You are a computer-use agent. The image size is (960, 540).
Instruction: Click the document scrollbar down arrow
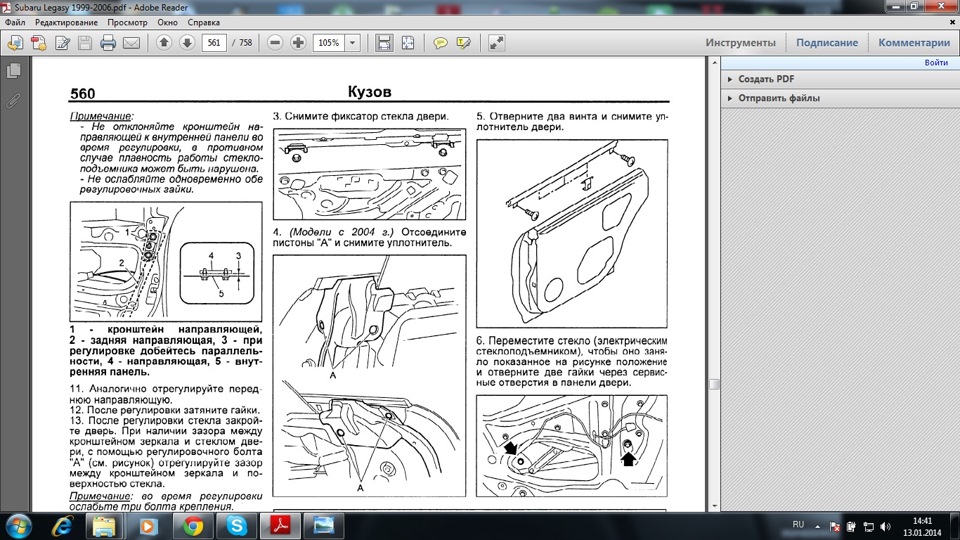coord(714,506)
